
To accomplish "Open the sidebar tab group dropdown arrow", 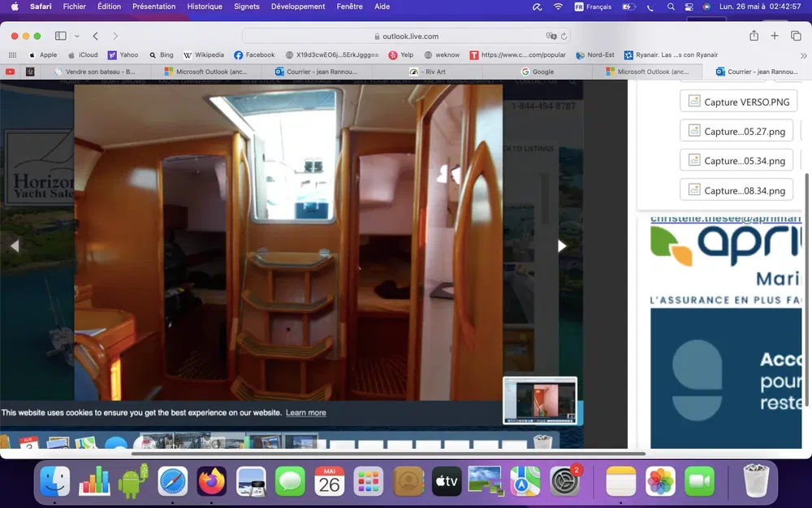I will click(x=77, y=36).
